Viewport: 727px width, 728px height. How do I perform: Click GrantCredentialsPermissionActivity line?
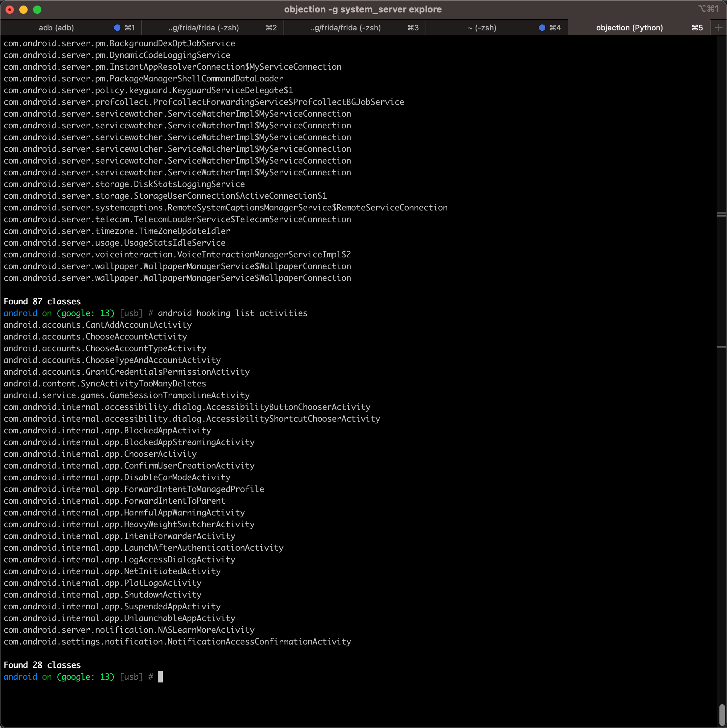127,372
